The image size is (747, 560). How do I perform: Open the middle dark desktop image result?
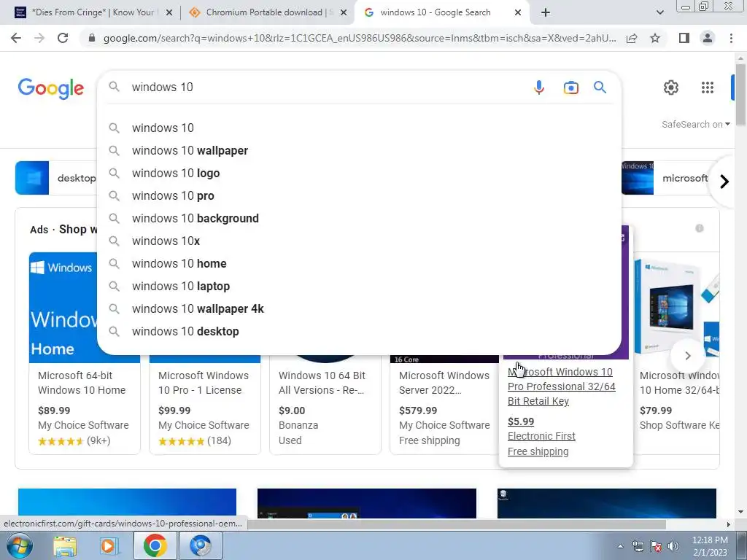[366, 503]
